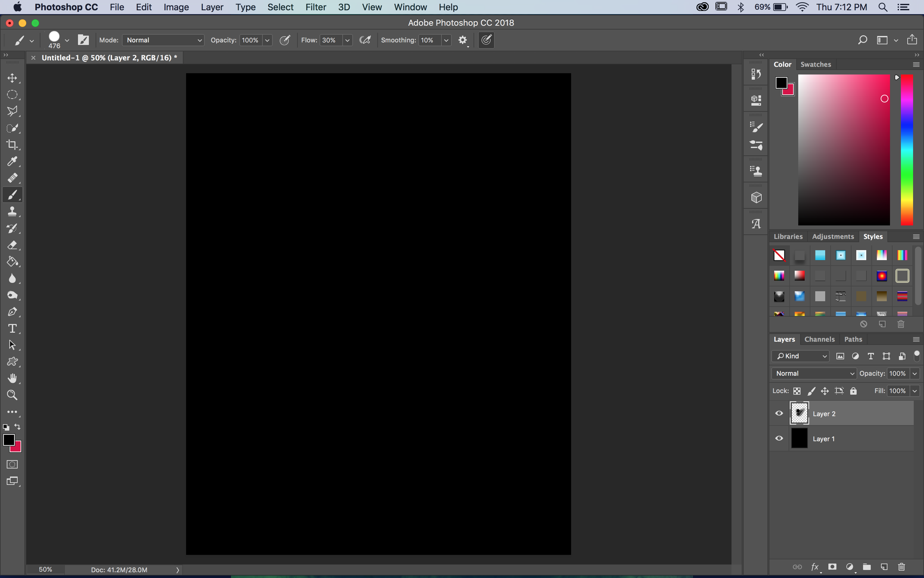The image size is (924, 578).
Task: Open the Filter menu
Action: click(x=315, y=7)
